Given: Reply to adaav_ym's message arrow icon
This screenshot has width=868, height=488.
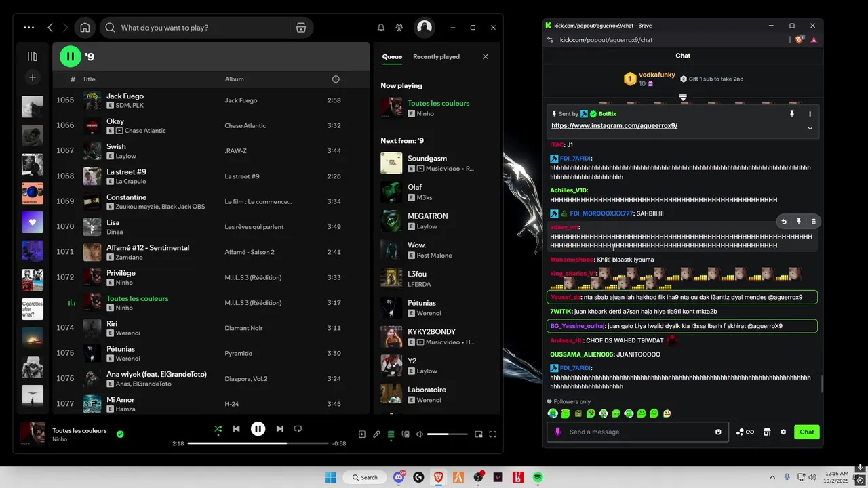Looking at the screenshot, I should [x=784, y=222].
